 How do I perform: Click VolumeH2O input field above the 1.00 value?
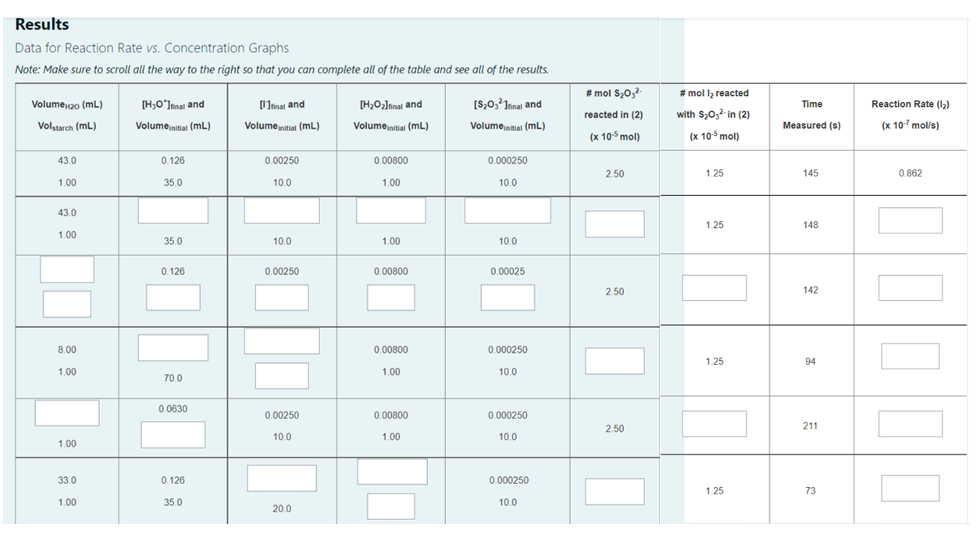point(66,413)
